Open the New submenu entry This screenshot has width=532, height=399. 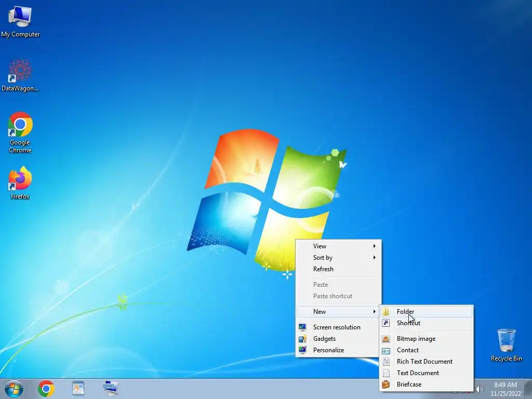pos(339,312)
